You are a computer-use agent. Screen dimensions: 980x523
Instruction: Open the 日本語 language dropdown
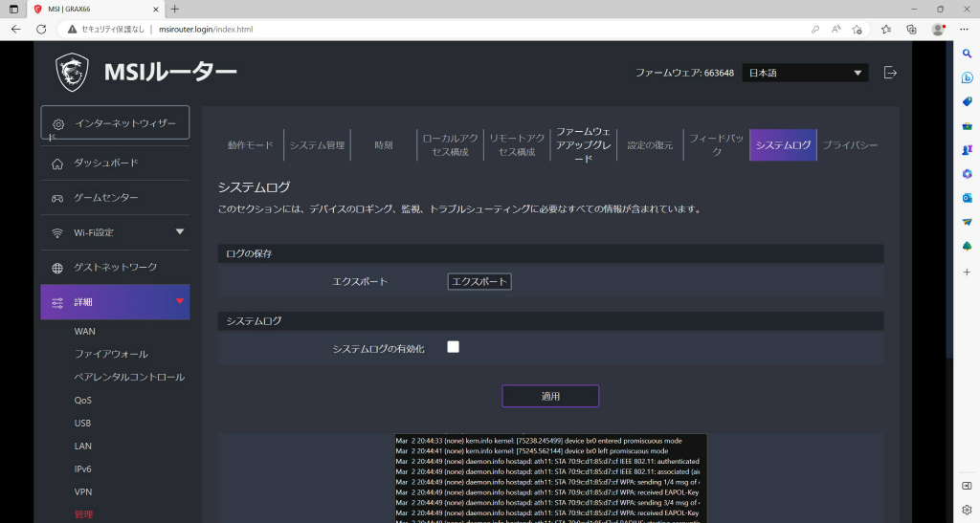pos(805,73)
